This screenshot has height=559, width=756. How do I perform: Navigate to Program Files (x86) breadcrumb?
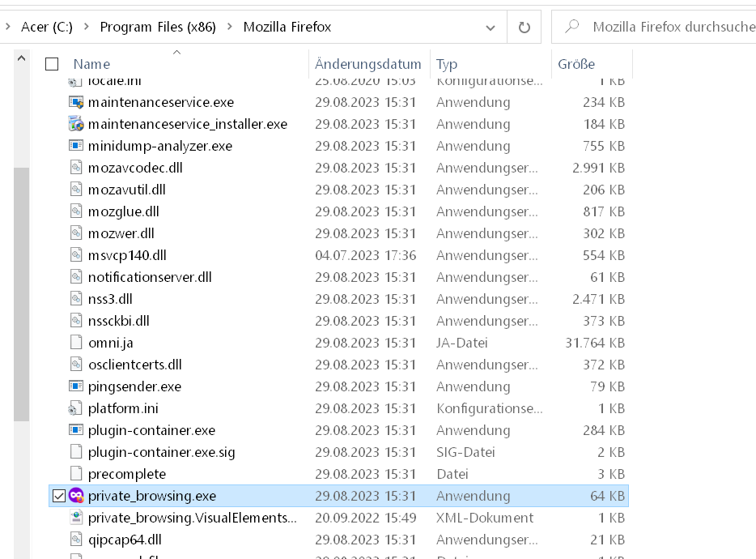(158, 27)
